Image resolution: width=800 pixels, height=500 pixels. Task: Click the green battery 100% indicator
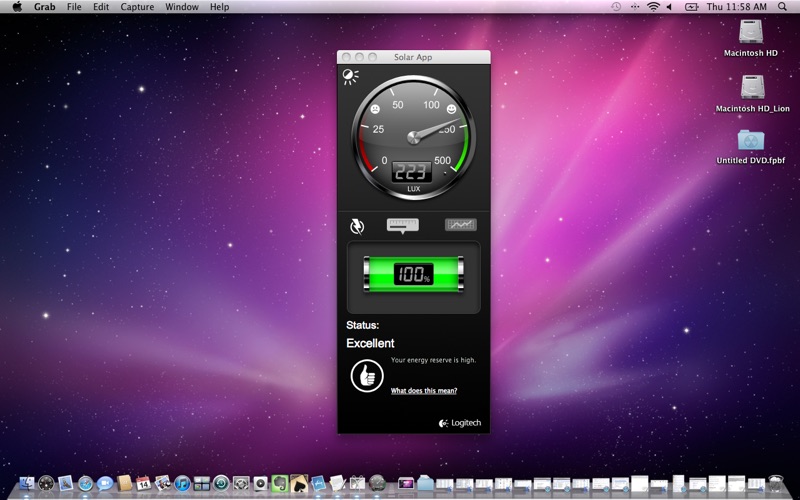tap(413, 274)
